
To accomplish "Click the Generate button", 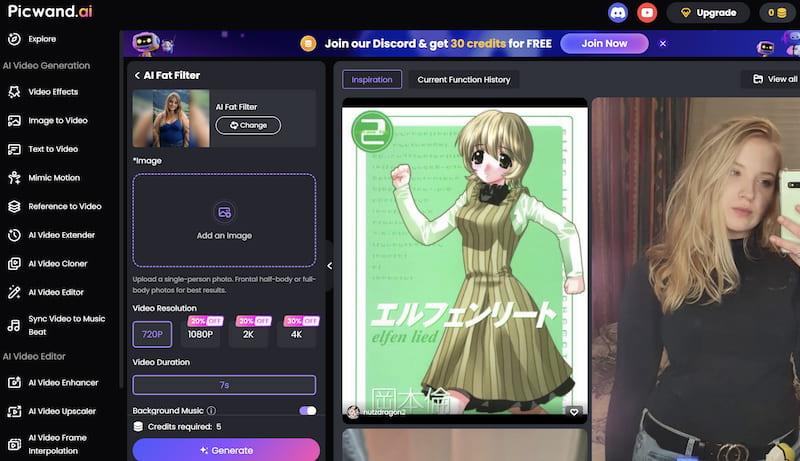I will [x=226, y=450].
